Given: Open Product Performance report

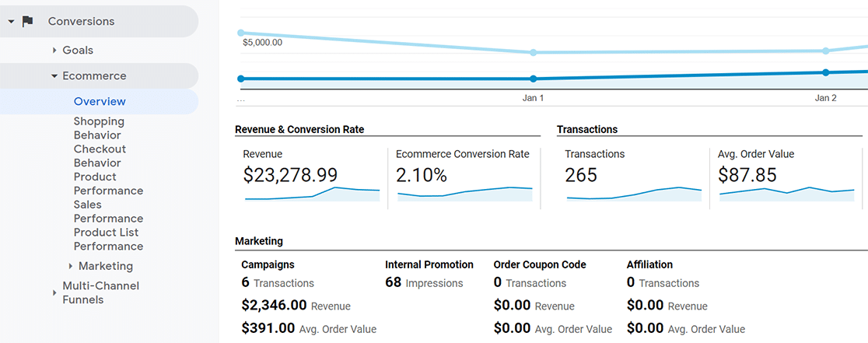Looking at the screenshot, I should tap(109, 184).
